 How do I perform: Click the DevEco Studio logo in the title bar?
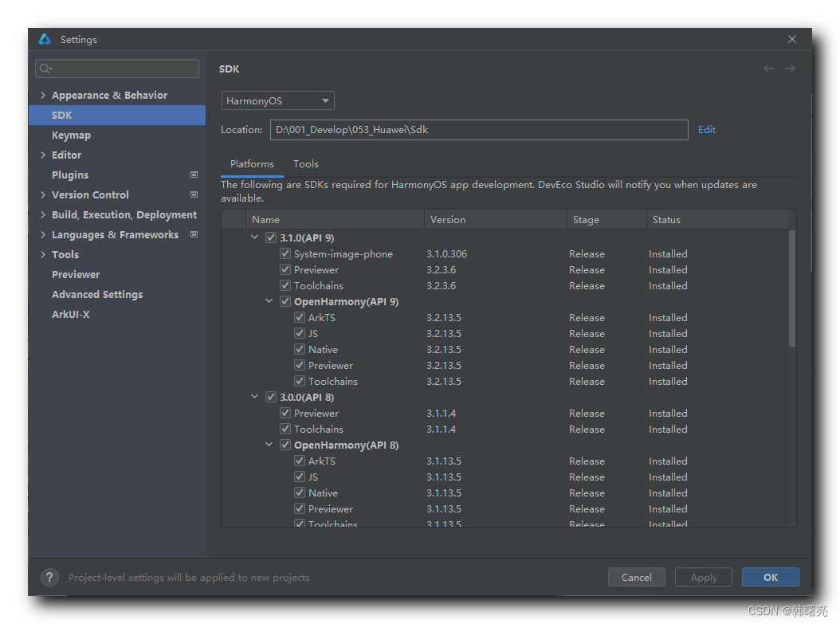45,39
